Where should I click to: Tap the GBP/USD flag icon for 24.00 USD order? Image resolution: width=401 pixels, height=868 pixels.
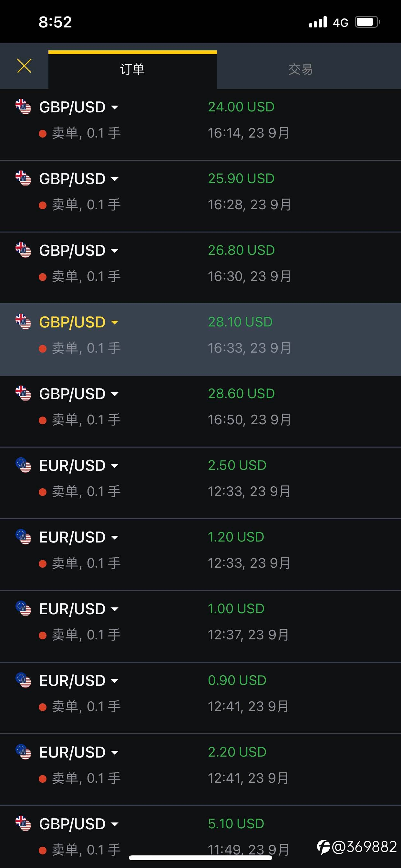pyautogui.click(x=23, y=107)
